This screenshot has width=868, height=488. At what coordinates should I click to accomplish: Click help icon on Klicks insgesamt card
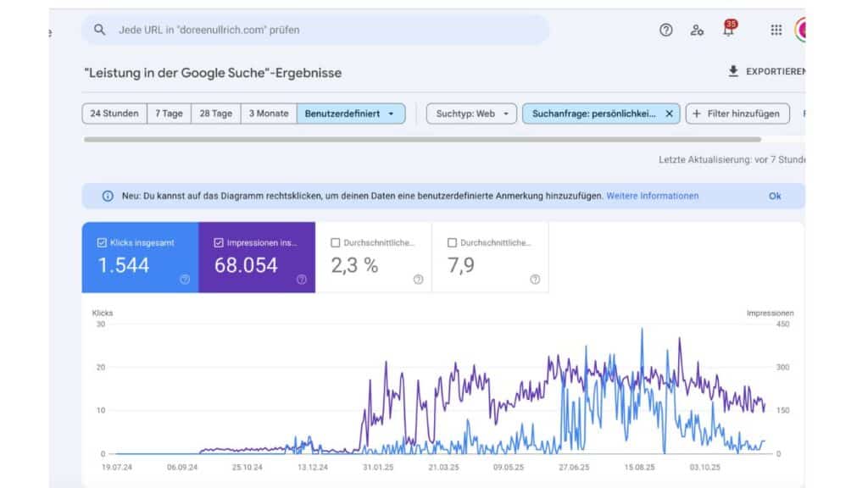(185, 280)
